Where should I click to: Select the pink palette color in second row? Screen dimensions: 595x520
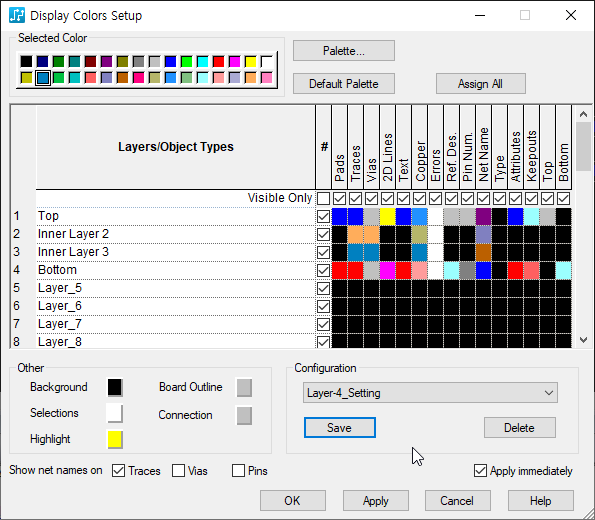pyautogui.click(x=267, y=78)
